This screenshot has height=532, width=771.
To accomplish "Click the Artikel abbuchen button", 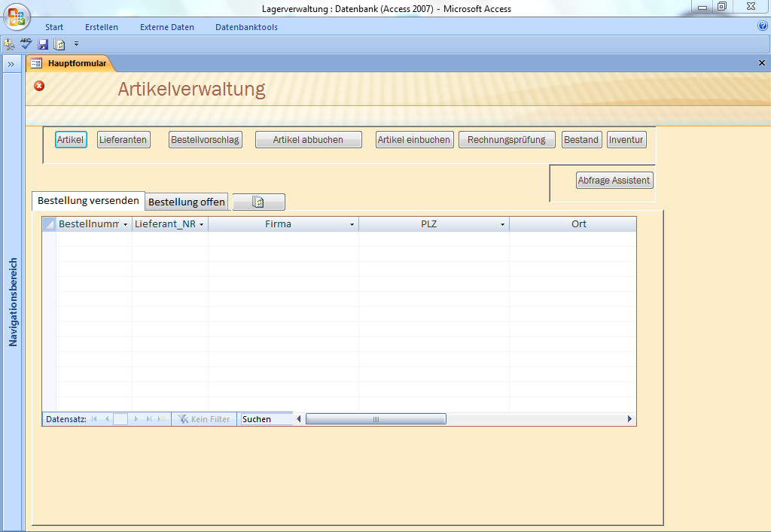I will coord(308,139).
